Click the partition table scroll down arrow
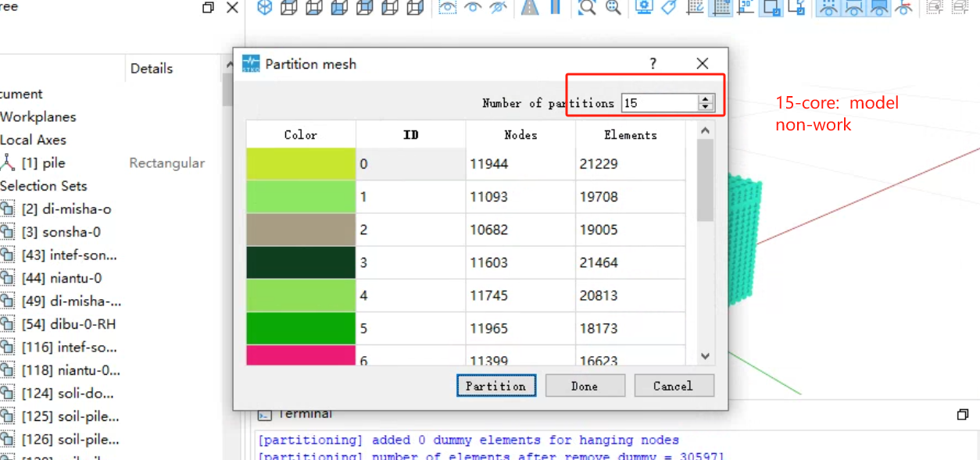This screenshot has height=460, width=980. coord(705,355)
